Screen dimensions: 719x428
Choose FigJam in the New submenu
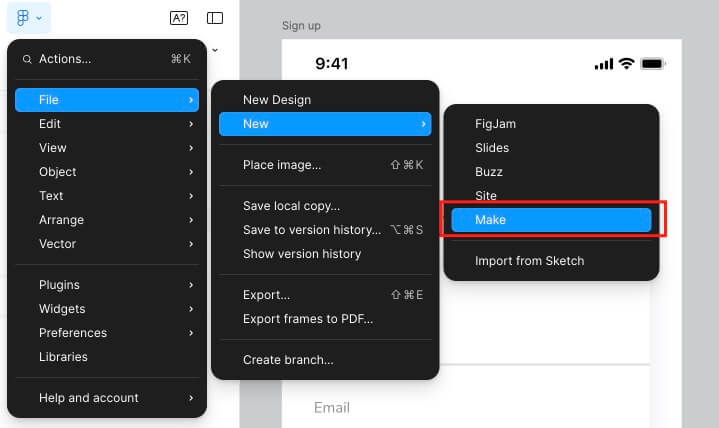495,124
